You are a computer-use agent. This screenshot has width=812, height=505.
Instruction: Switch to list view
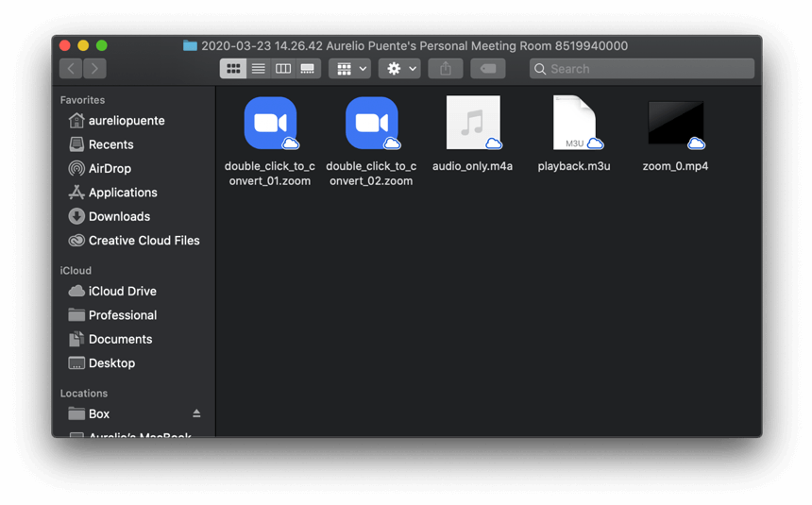tap(258, 68)
